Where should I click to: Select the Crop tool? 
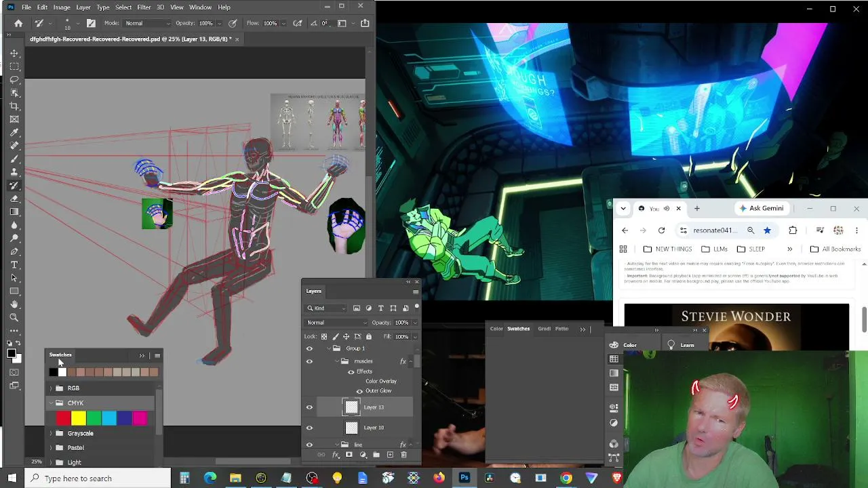[x=14, y=106]
